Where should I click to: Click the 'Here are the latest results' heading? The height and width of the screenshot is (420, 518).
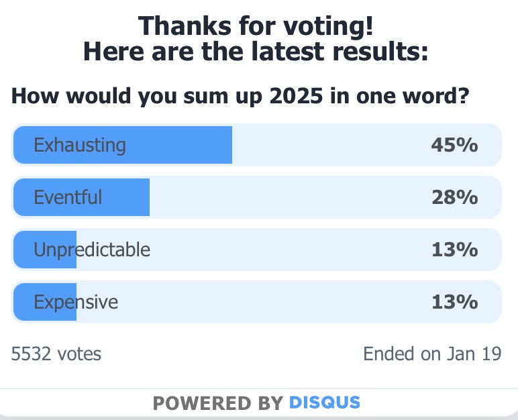255,52
